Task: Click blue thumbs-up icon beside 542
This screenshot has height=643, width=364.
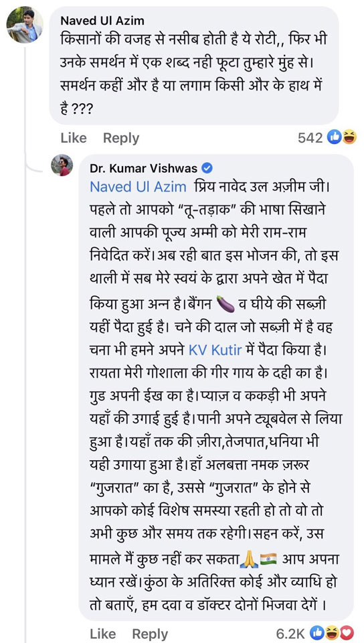Action: [335, 137]
